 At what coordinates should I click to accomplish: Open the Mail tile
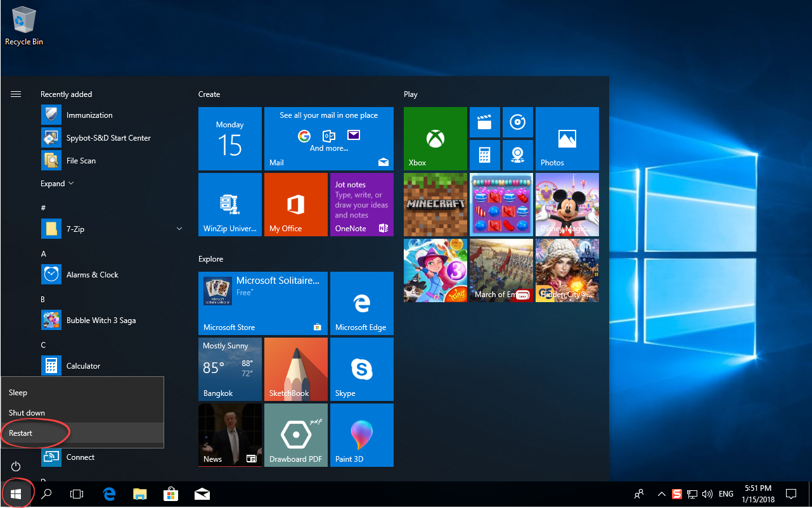pyautogui.click(x=329, y=139)
